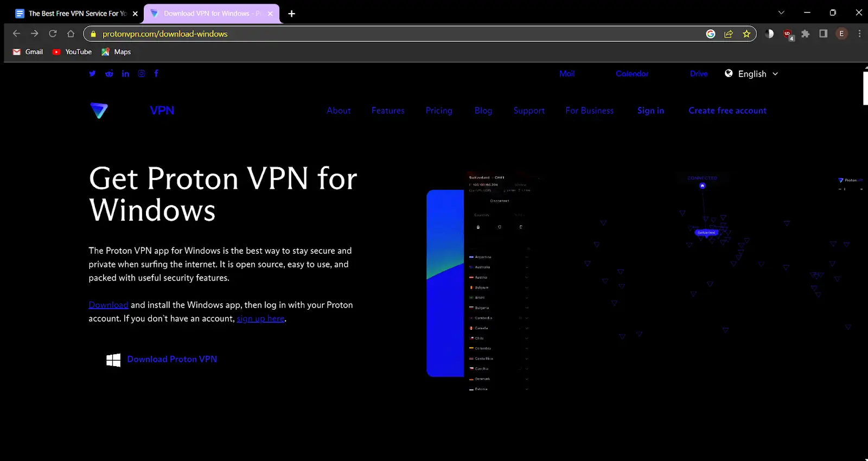Open the For Business page
Image resolution: width=868 pixels, height=461 pixels.
pyautogui.click(x=589, y=111)
